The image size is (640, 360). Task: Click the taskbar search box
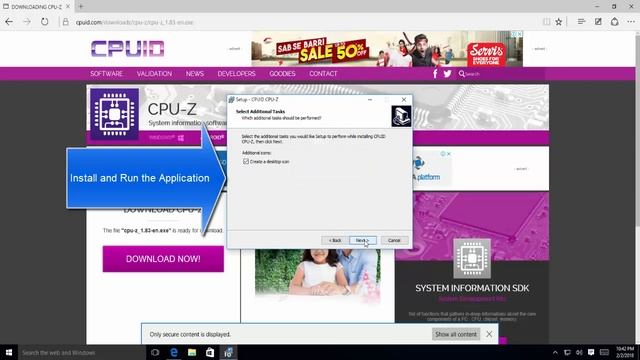pos(82,353)
